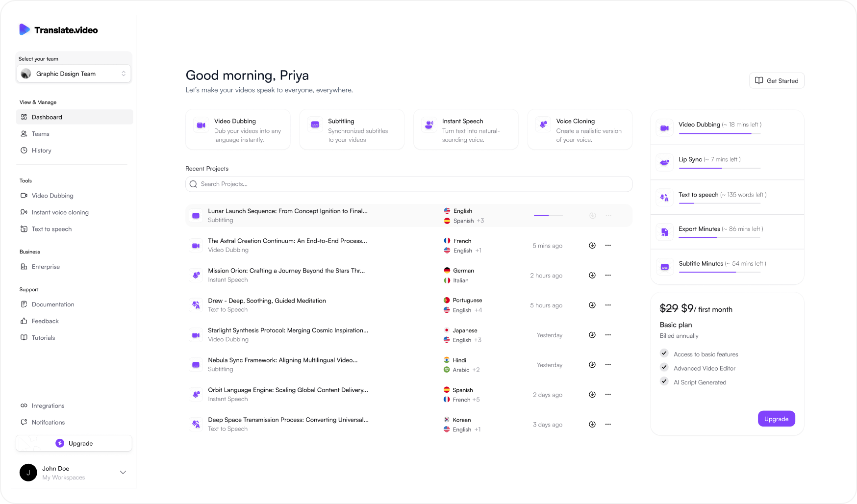The width and height of the screenshot is (857, 504).
Task: Click the +5 languages on Orbit Language Engine
Action: (476, 400)
